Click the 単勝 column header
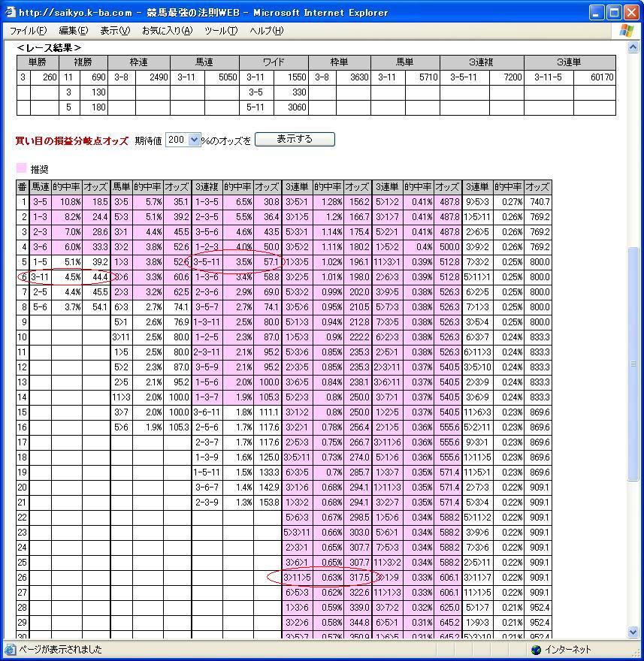The width and height of the screenshot is (644, 661). (x=38, y=62)
